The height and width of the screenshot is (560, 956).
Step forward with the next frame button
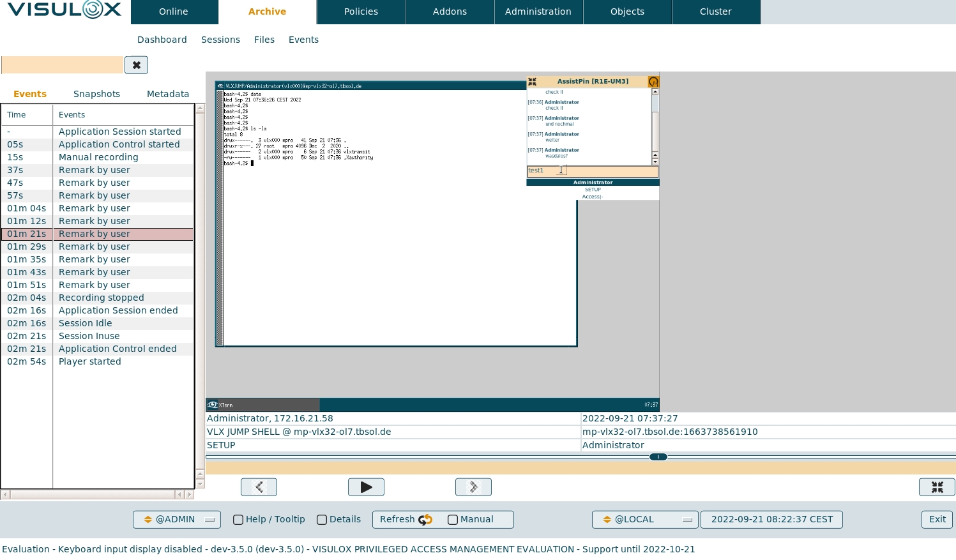click(473, 487)
